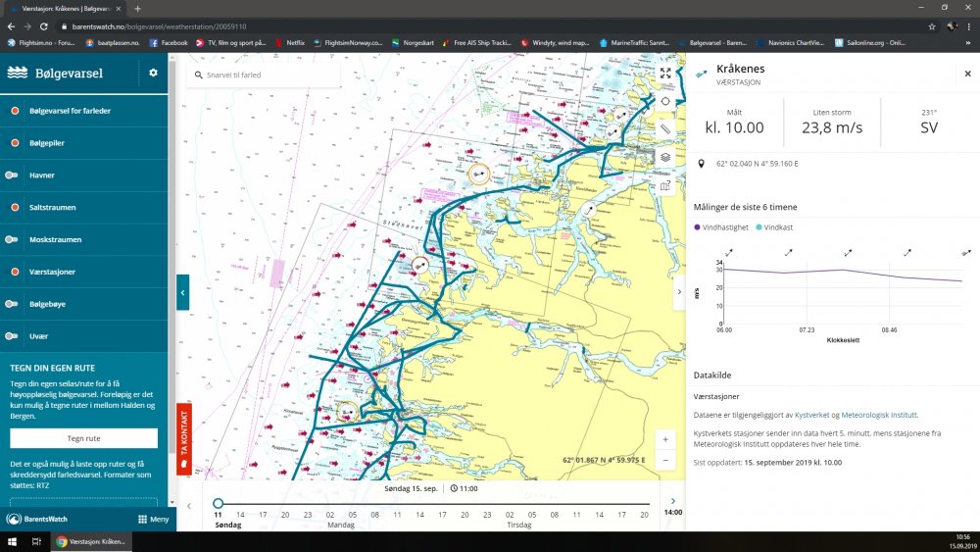This screenshot has height=552, width=980.
Task: Open Facebook bookmark
Action: [169, 42]
